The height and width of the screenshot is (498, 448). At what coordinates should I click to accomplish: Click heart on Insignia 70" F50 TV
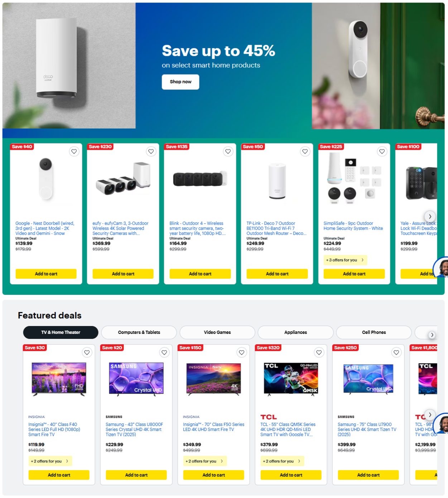point(242,353)
